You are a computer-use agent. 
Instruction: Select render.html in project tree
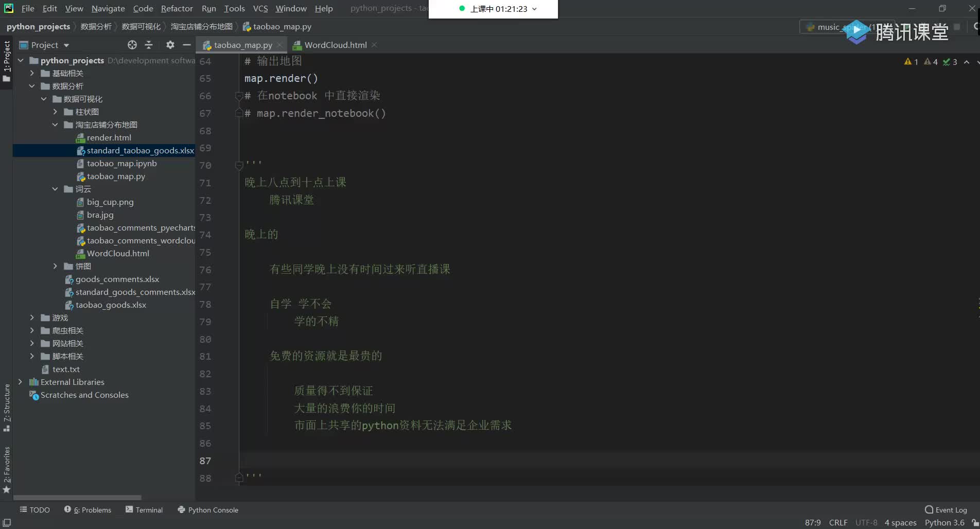click(x=109, y=137)
